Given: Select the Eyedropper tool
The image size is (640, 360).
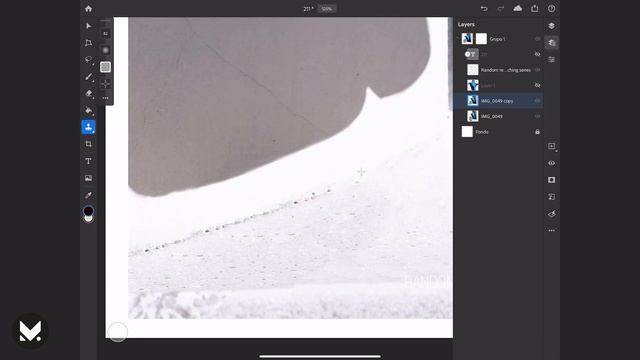Looking at the screenshot, I should pos(89,195).
